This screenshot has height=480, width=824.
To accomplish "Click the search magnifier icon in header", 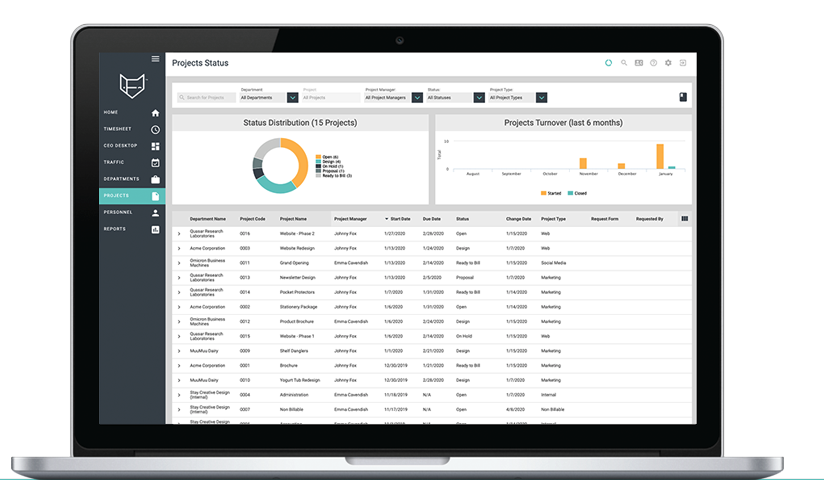I will pos(624,63).
